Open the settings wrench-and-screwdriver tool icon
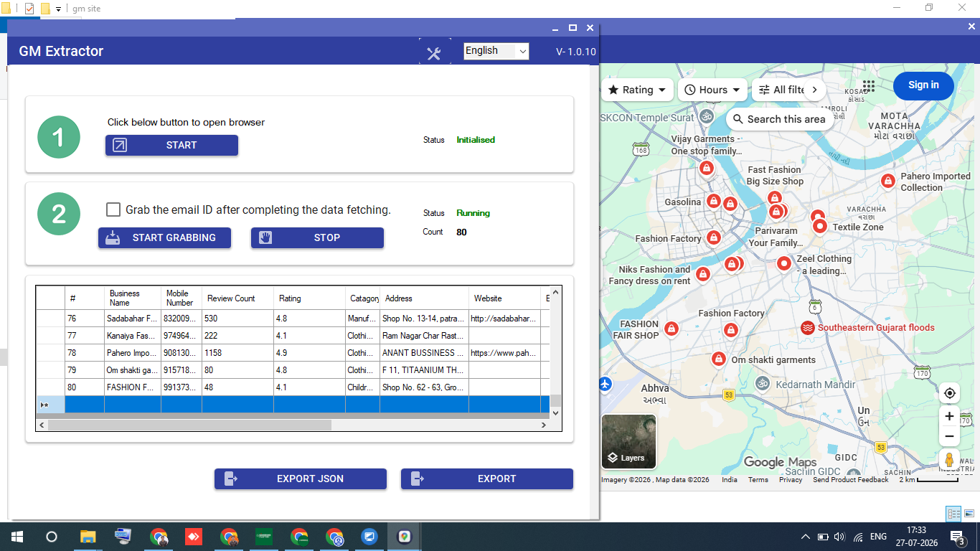 [434, 53]
